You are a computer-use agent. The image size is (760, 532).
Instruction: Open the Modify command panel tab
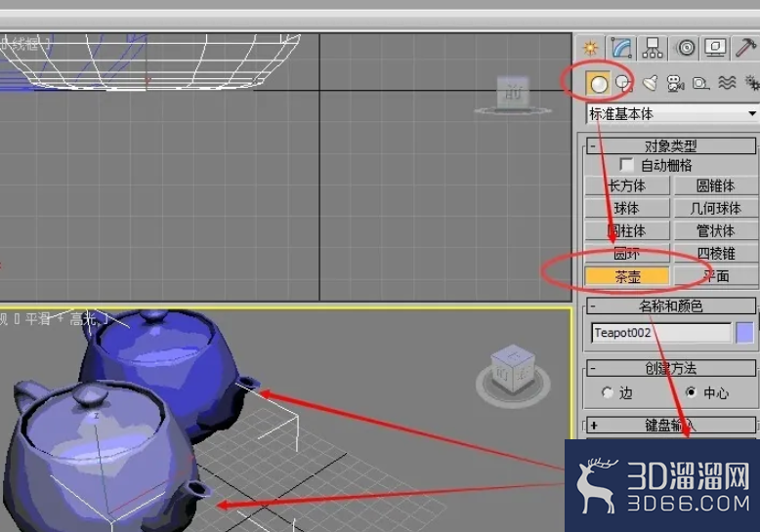pyautogui.click(x=621, y=48)
